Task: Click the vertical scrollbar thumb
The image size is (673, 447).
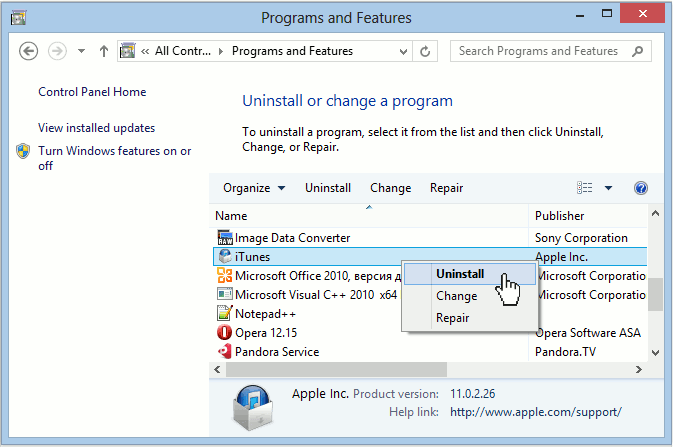Action: [655, 294]
